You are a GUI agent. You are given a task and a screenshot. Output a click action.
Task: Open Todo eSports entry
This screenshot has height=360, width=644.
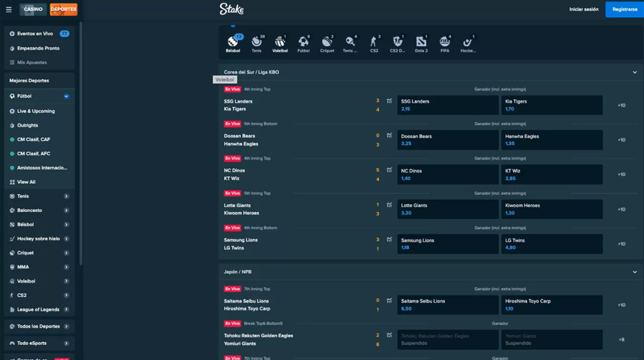pyautogui.click(x=40, y=343)
